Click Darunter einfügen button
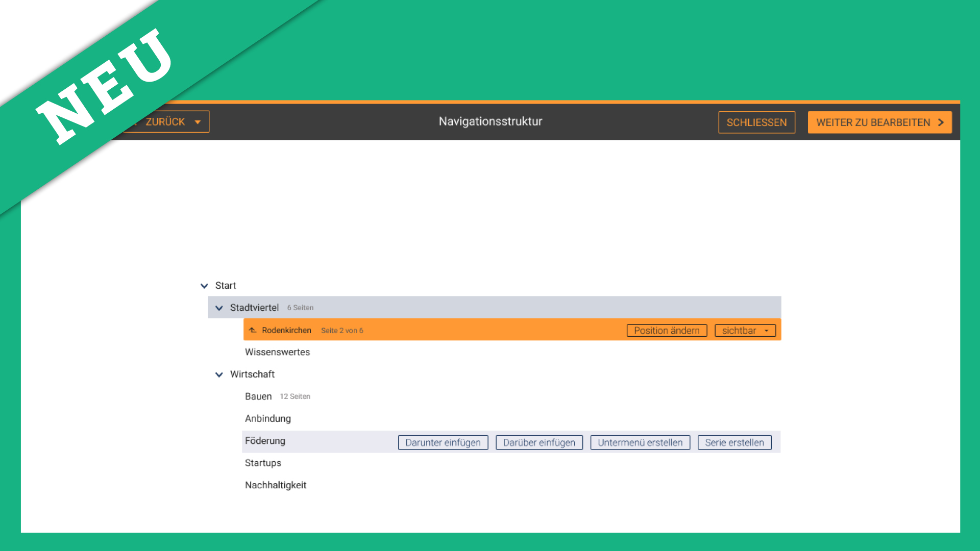Viewport: 980px width, 551px height. [x=443, y=442]
